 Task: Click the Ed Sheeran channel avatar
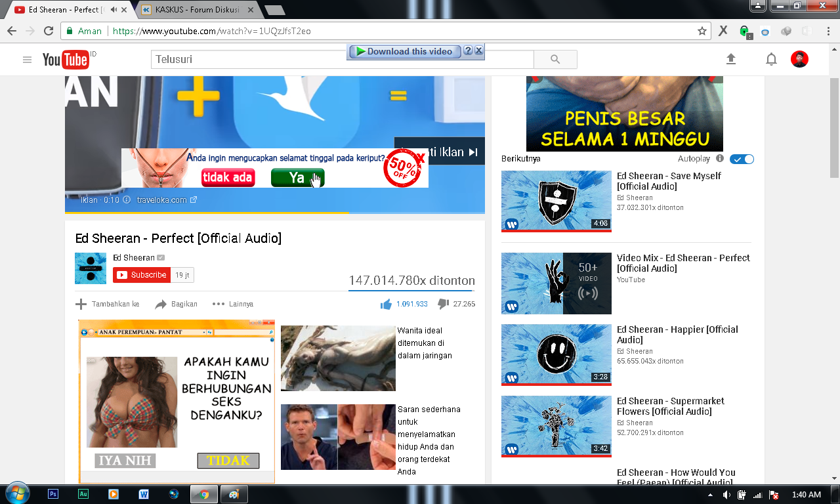(91, 268)
